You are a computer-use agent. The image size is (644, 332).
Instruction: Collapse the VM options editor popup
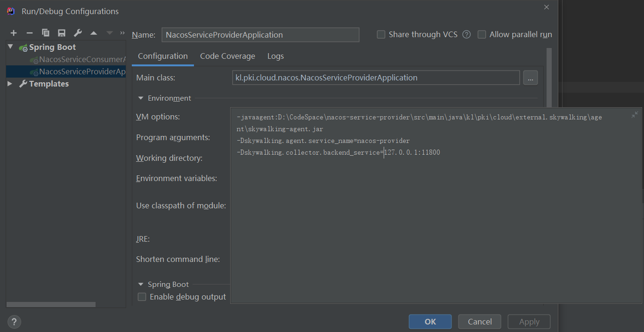pyautogui.click(x=635, y=115)
